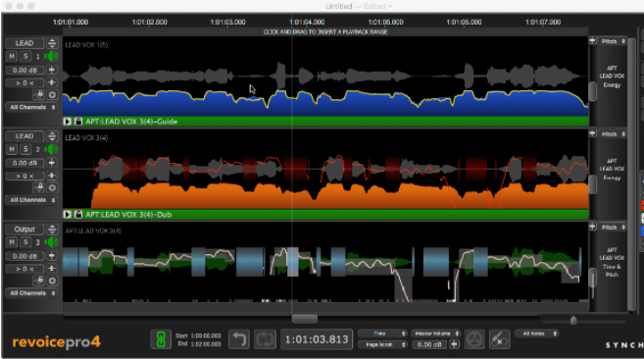The height and width of the screenshot is (359, 644).
Task: Toggle the green speaker on track 2
Action: click(x=51, y=149)
